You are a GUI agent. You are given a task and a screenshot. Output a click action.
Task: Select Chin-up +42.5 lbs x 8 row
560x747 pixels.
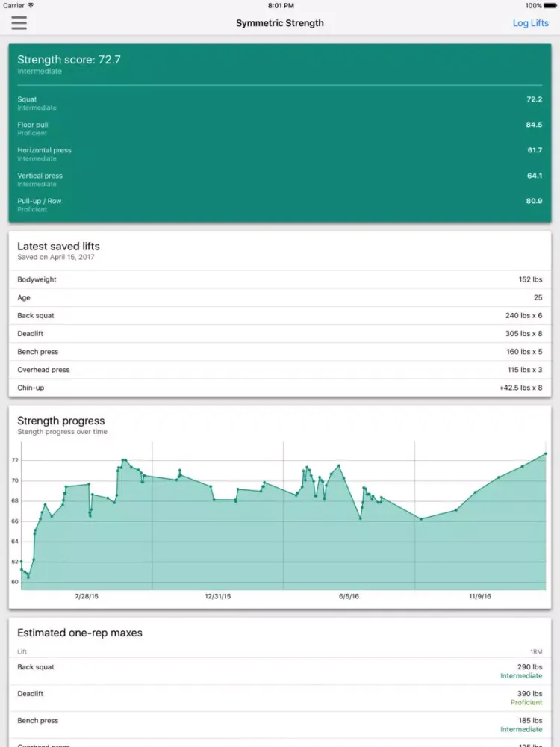coord(280,388)
